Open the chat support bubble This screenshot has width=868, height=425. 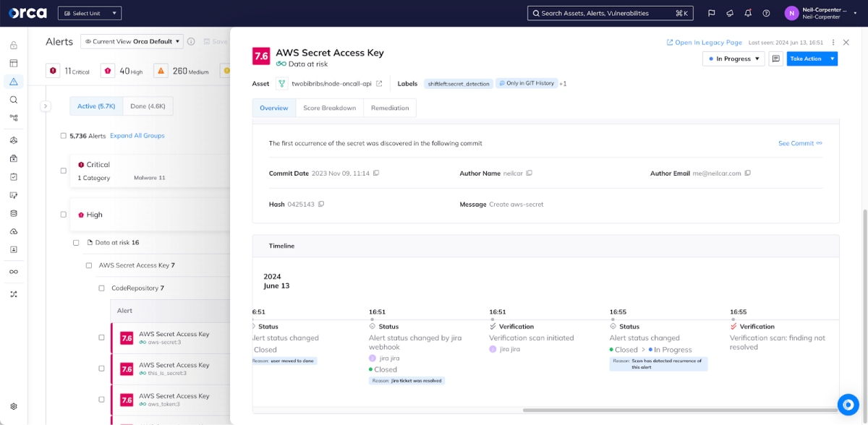[848, 405]
